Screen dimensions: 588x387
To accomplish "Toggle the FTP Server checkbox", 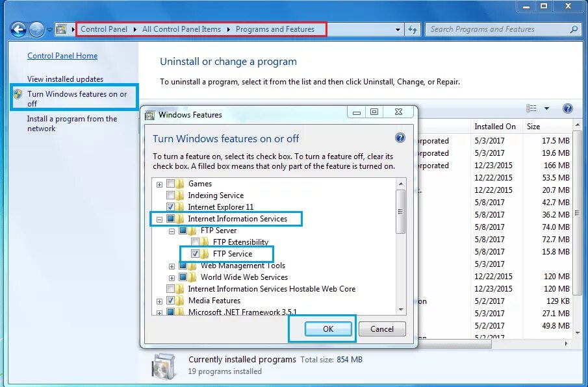I will 183,230.
